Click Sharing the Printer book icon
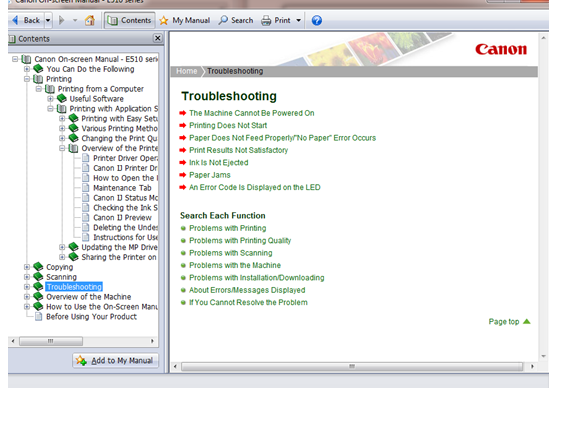The image size is (577, 423). coord(73,257)
